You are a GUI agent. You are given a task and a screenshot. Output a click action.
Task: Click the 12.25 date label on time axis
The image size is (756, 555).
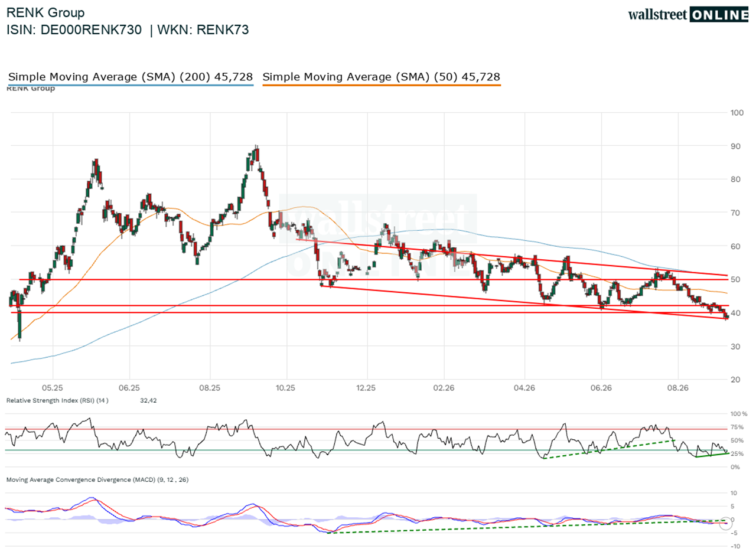click(x=367, y=387)
